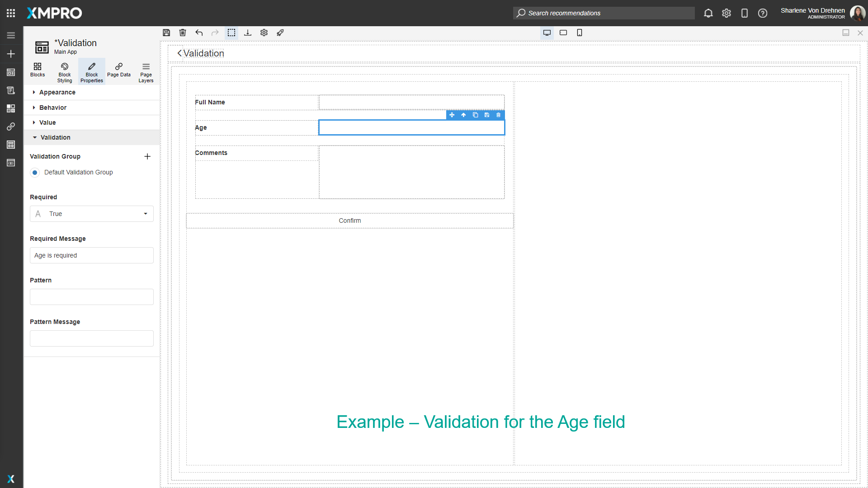The width and height of the screenshot is (868, 488).
Task: Switch to tablet preview mode
Action: click(563, 33)
